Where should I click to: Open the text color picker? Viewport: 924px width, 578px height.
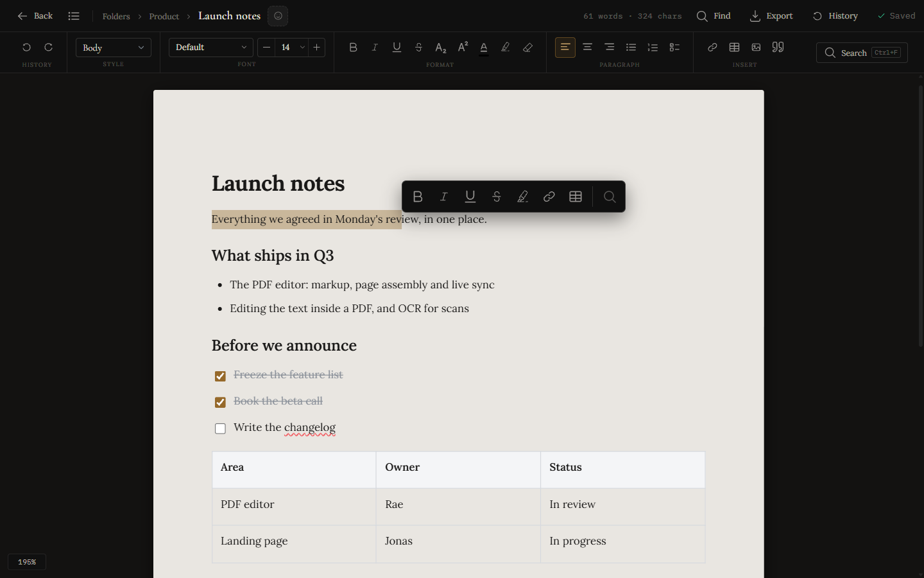484,48
